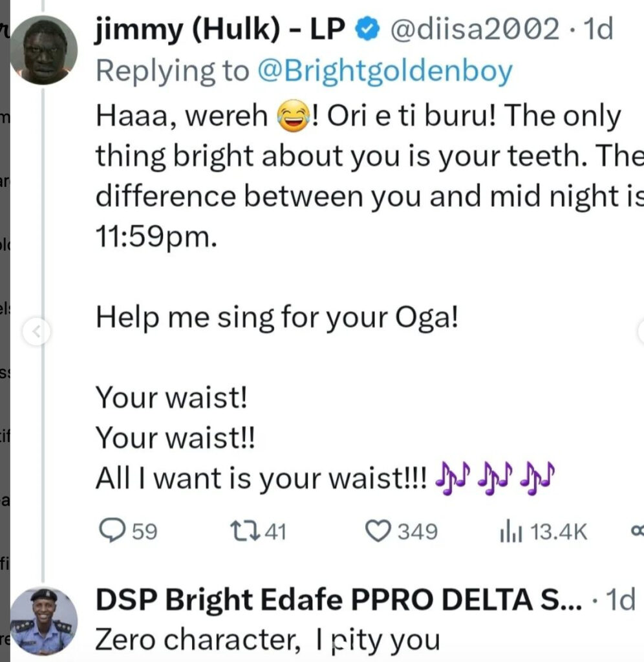Open jimmy (Hulk) profile picture
Screen dimensions: 644x662
(x=44, y=50)
